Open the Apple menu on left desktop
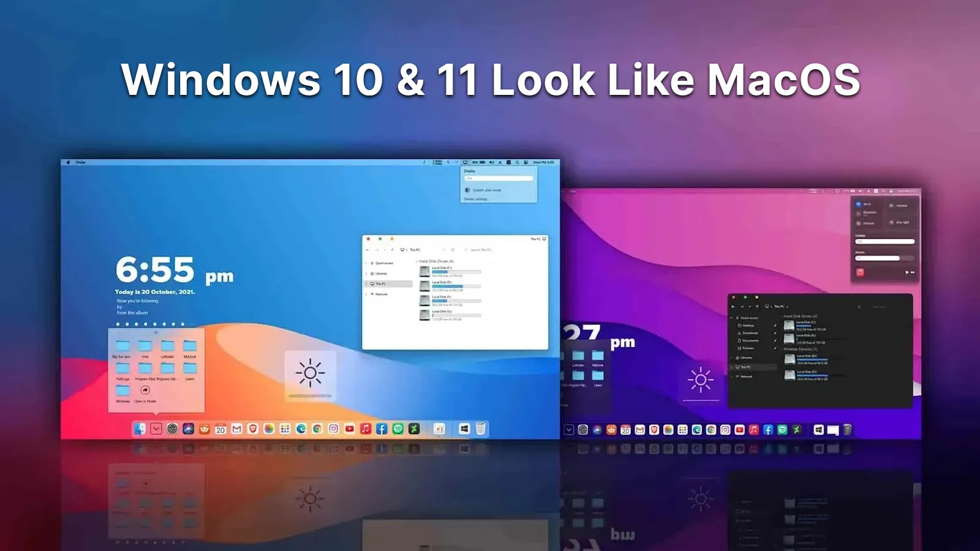 pyautogui.click(x=68, y=162)
